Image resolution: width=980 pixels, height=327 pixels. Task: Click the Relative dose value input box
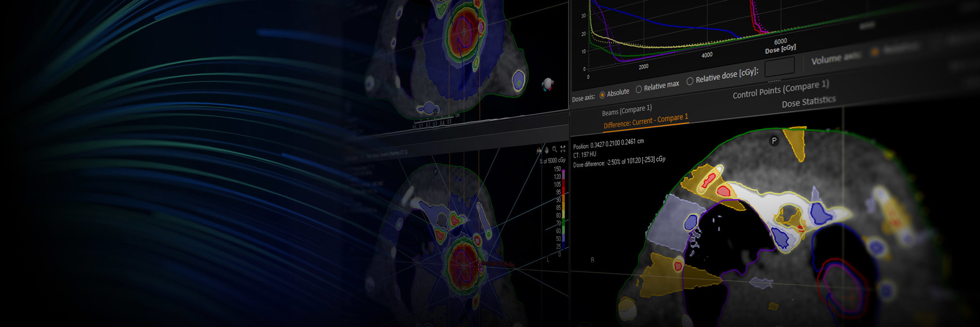point(779,66)
